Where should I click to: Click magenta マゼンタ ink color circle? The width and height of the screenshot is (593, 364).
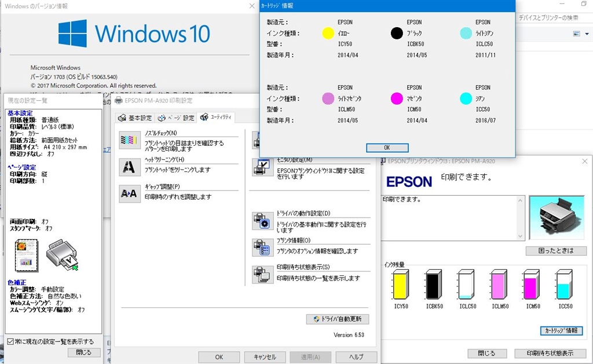397,98
